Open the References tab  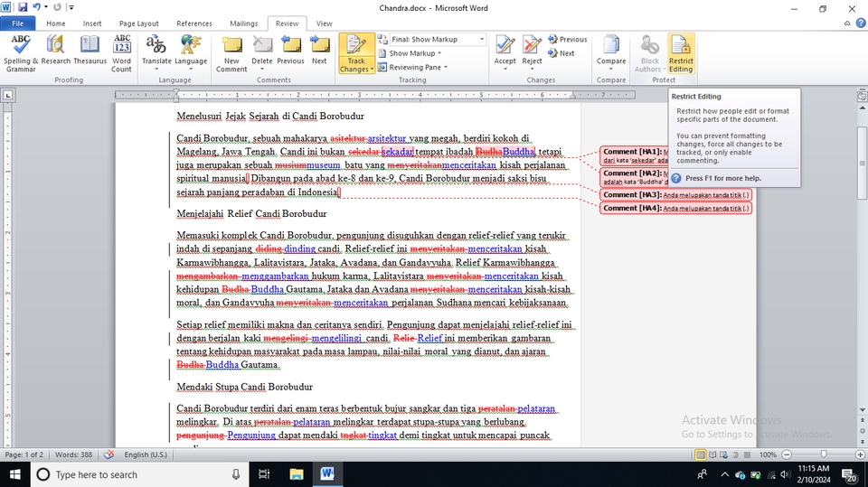tap(194, 23)
